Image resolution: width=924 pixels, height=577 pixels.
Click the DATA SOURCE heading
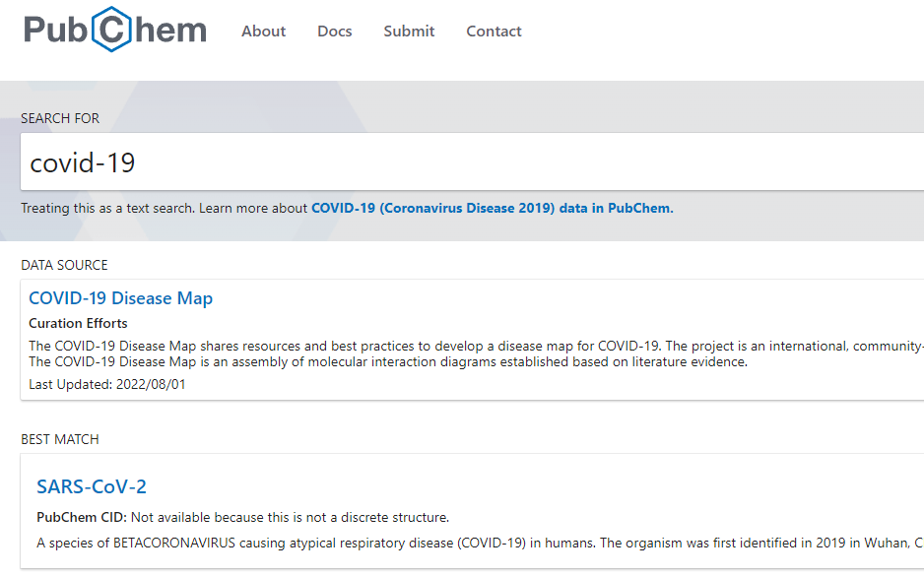pos(64,265)
